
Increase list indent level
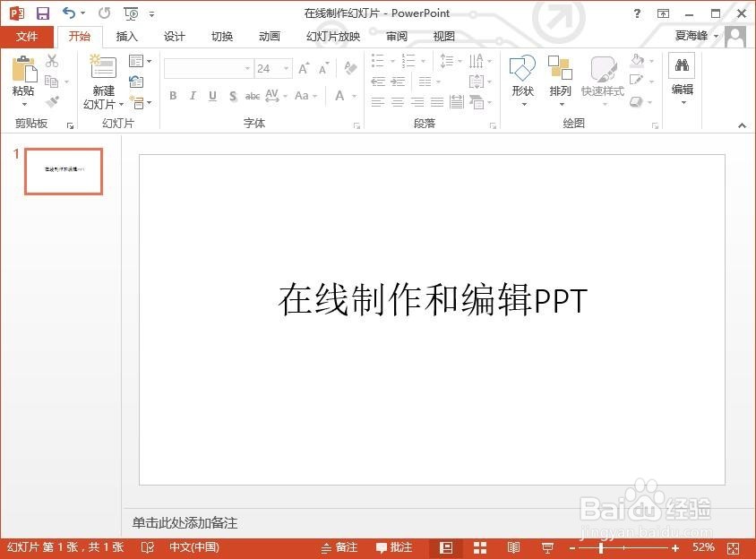[398, 82]
